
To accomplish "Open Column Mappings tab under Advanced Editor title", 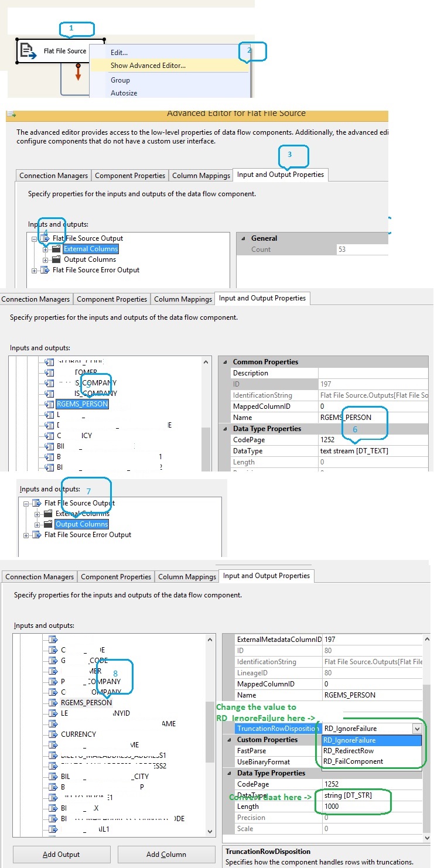I will [200, 176].
